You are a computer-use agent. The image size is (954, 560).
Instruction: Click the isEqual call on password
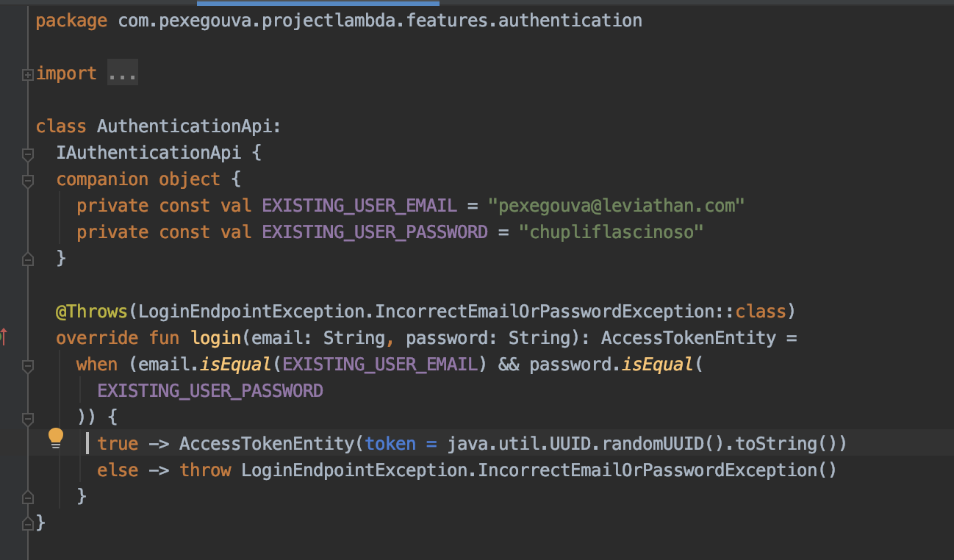pos(658,365)
